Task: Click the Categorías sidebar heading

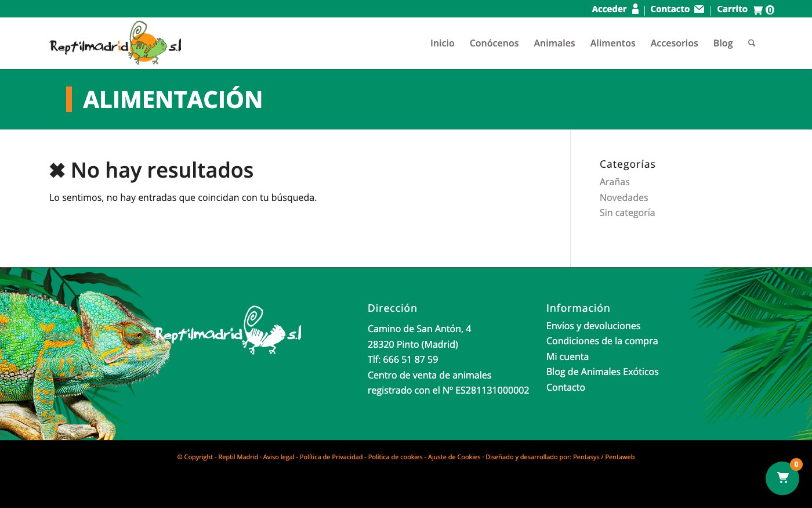Action: pyautogui.click(x=628, y=164)
